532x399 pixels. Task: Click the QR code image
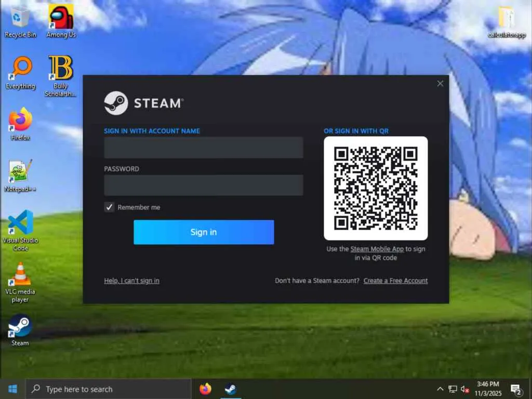click(376, 188)
